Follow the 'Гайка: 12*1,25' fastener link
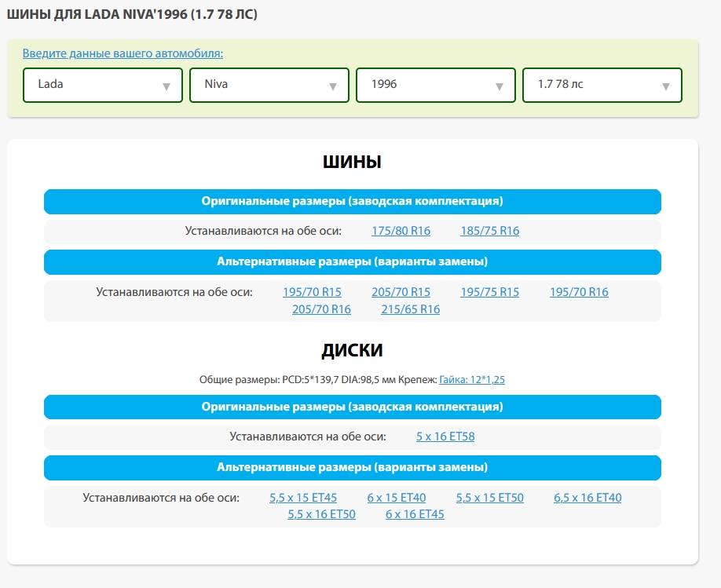 (472, 380)
